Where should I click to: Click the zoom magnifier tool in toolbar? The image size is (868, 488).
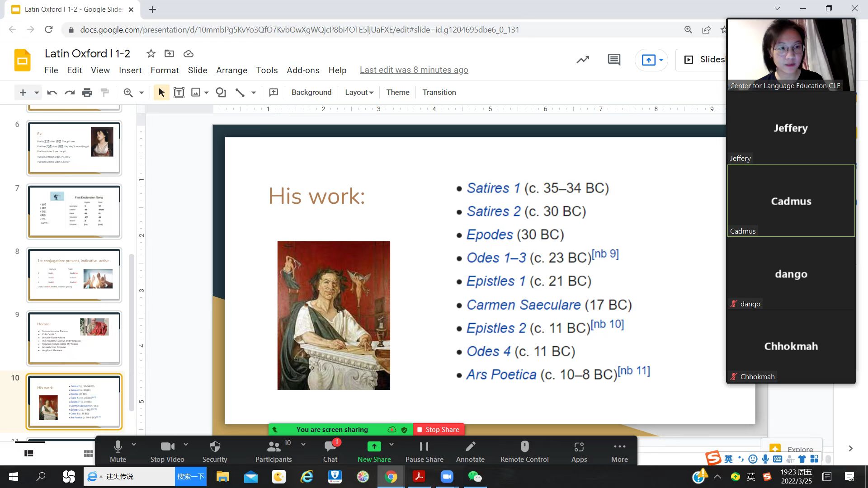pos(128,93)
